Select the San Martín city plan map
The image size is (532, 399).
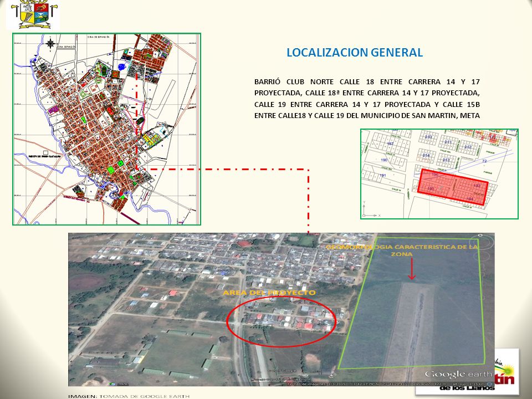[106, 129]
